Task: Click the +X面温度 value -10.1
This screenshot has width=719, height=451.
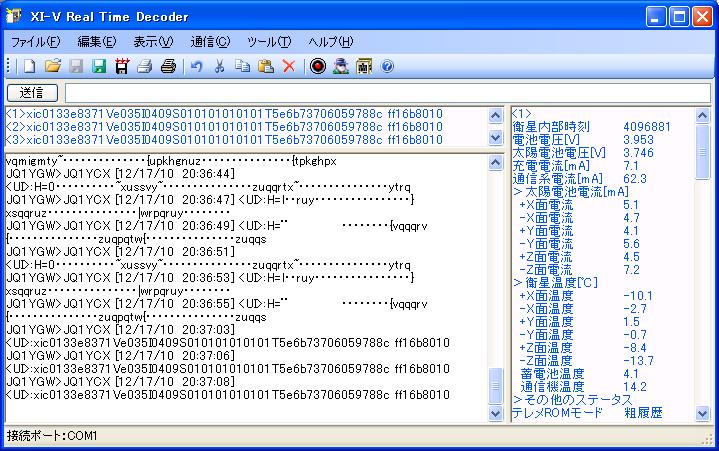Action: coord(638,296)
